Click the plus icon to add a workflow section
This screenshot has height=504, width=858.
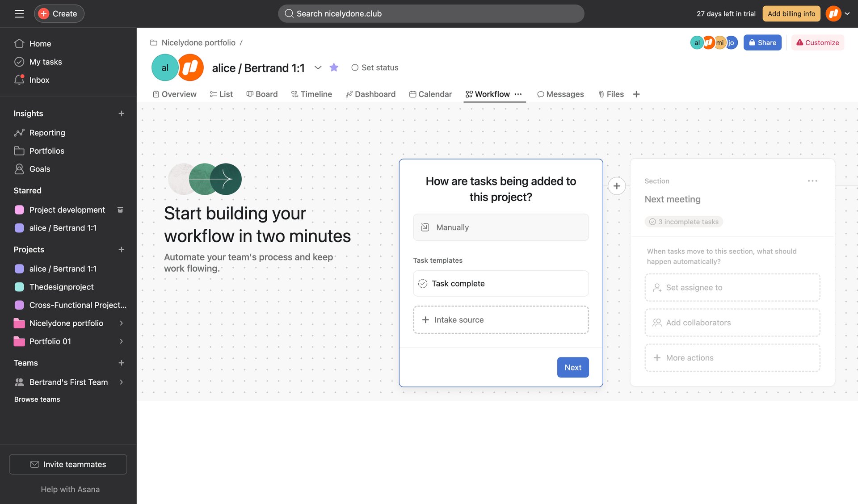click(616, 185)
